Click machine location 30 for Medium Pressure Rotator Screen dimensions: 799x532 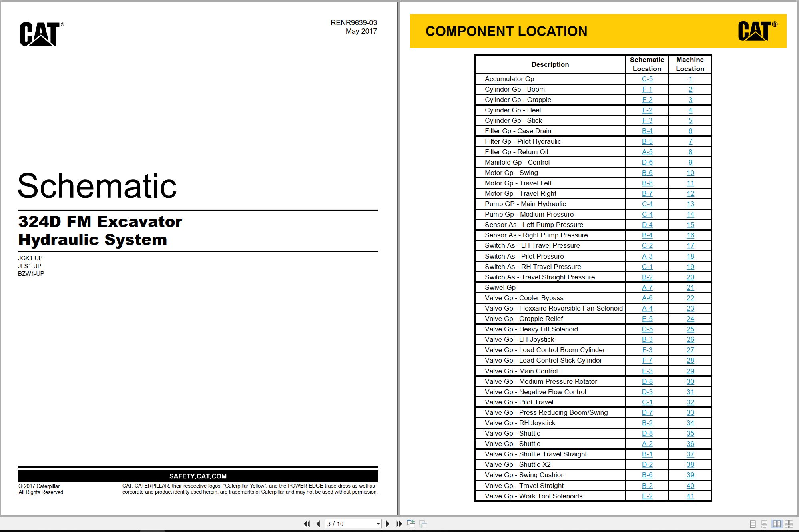click(x=690, y=381)
